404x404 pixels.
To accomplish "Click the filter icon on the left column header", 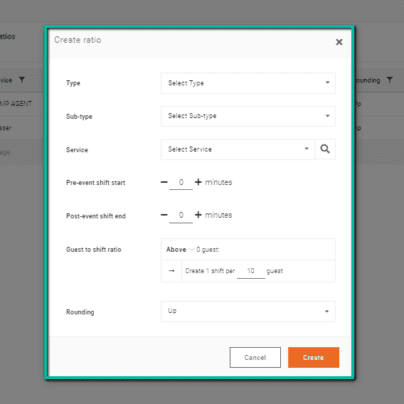I will (22, 80).
